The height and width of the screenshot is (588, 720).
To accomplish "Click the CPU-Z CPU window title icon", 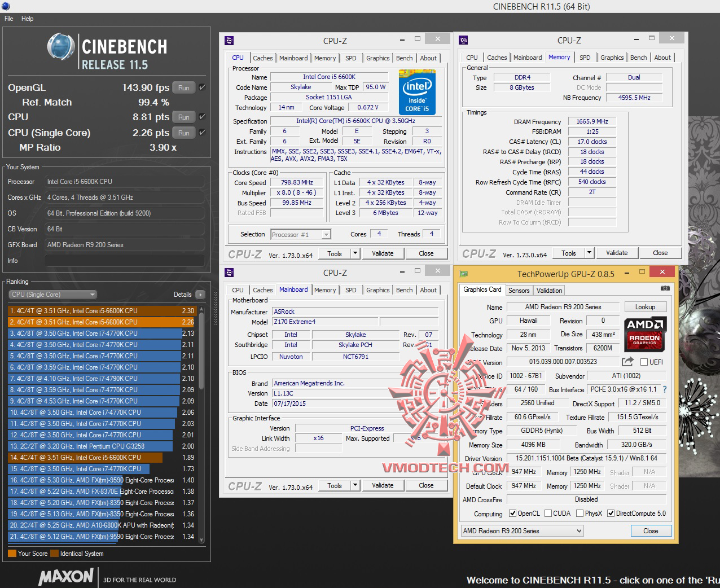I will (x=229, y=41).
